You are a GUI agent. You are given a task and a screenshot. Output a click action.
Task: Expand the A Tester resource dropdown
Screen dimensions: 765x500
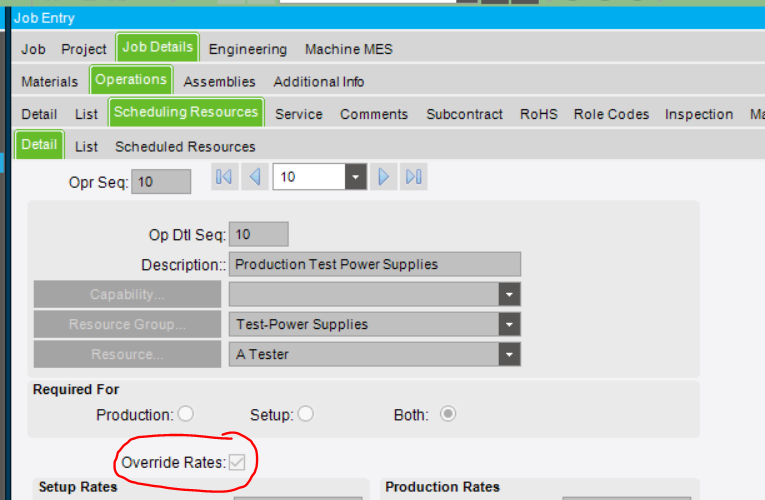click(509, 354)
